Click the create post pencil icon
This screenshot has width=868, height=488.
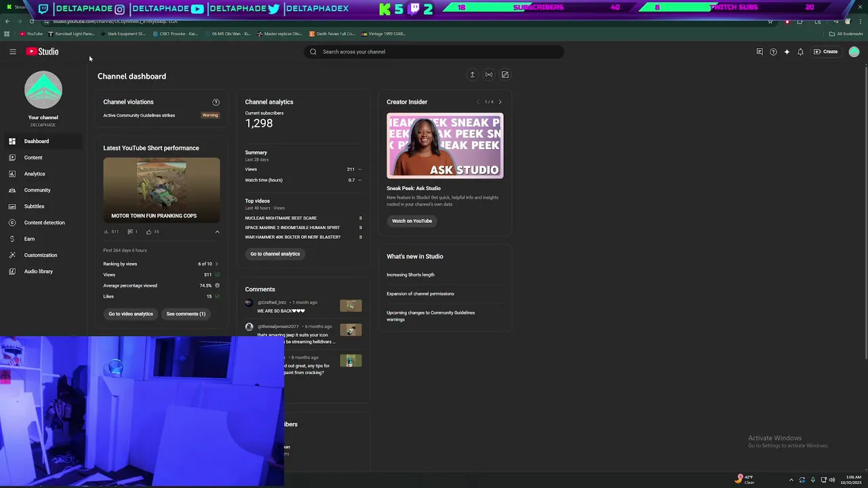coord(505,75)
